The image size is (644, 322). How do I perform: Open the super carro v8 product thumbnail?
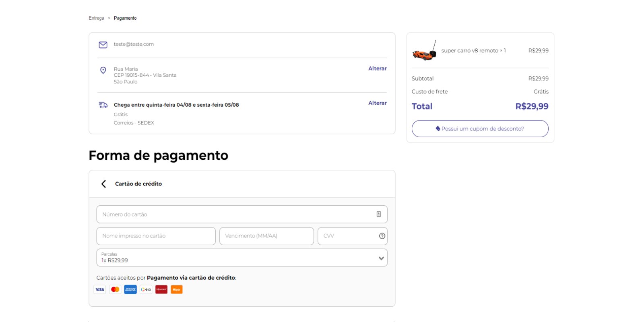click(424, 51)
